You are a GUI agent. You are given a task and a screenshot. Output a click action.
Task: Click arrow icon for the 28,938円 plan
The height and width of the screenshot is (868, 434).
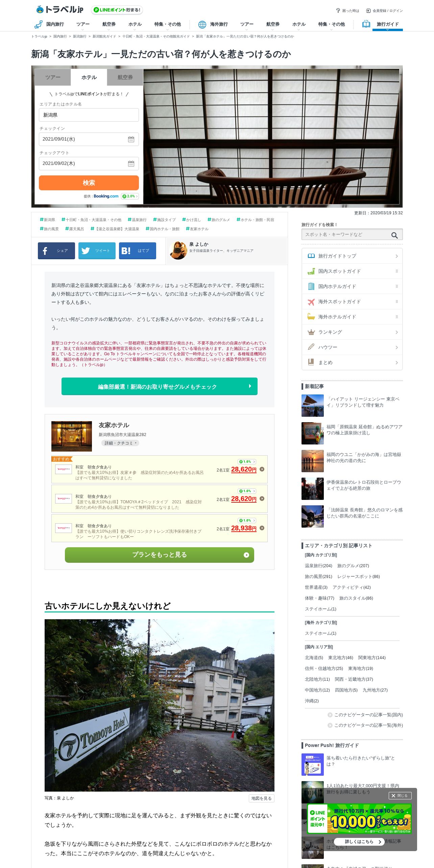pyautogui.click(x=262, y=528)
